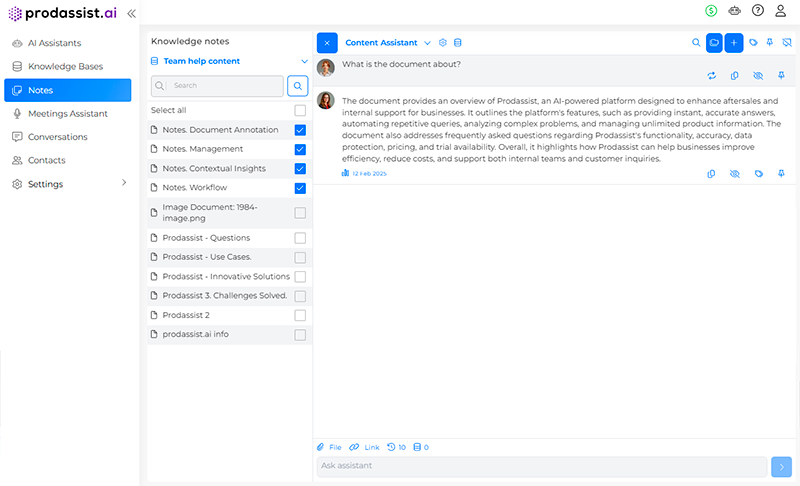This screenshot has height=486, width=800.
Task: Go to Meetings Assistant section
Action: click(x=67, y=113)
